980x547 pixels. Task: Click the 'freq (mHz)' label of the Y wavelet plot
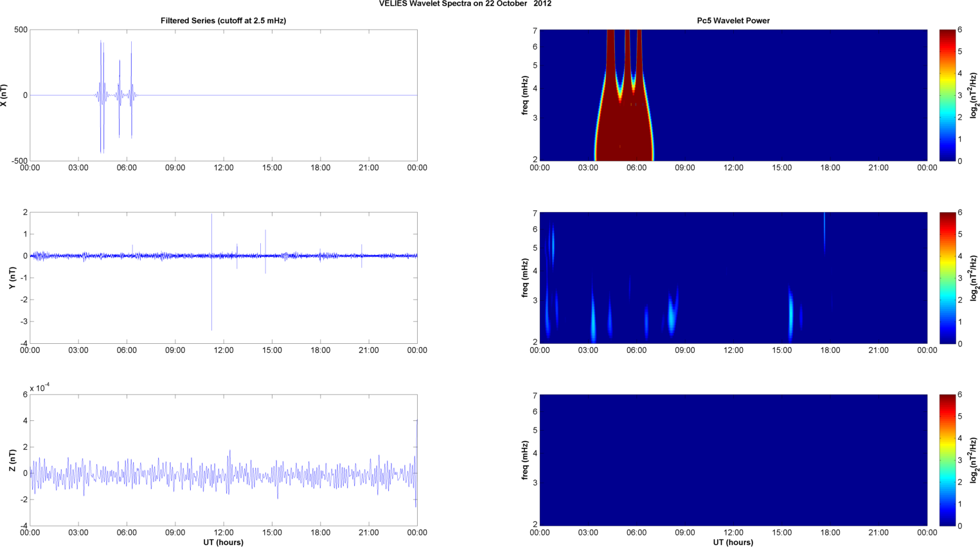[x=525, y=278]
